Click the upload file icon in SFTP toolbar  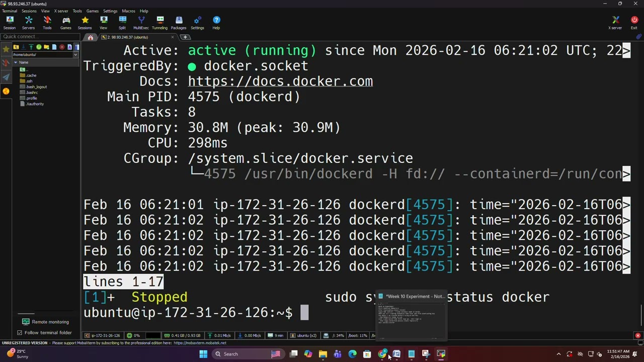click(31, 47)
